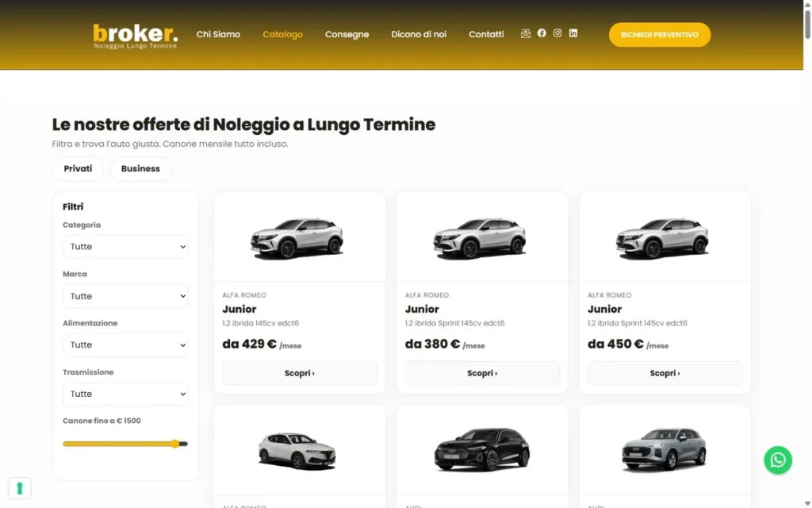
Task: Expand the Marca dropdown
Action: click(x=125, y=296)
